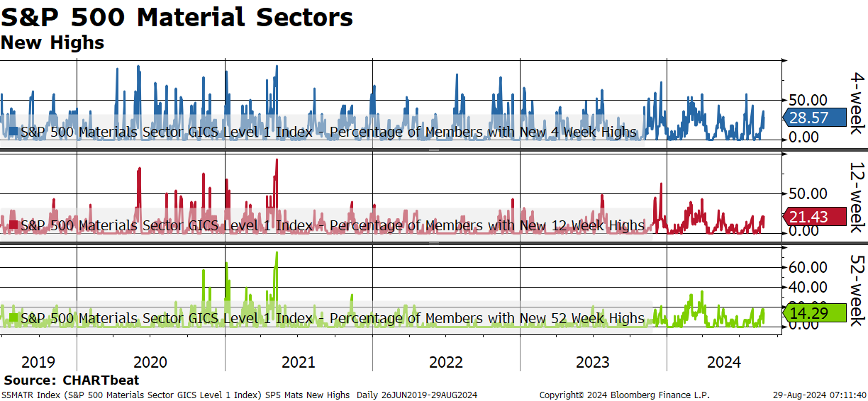This screenshot has height=401, width=868.
Task: Click the 2021 x-axis year label
Action: pos(299,363)
